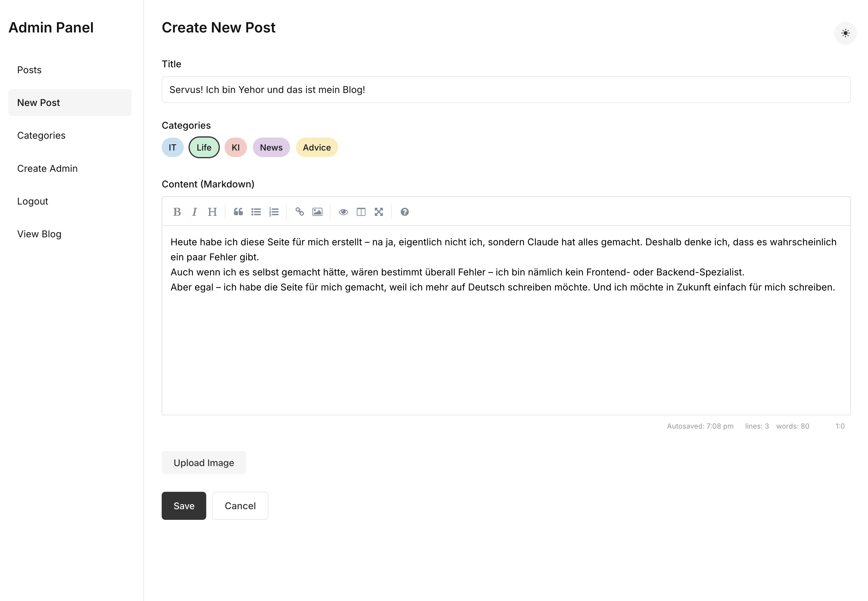The height and width of the screenshot is (601, 868).
Task: Deselect the Life category
Action: (x=204, y=147)
